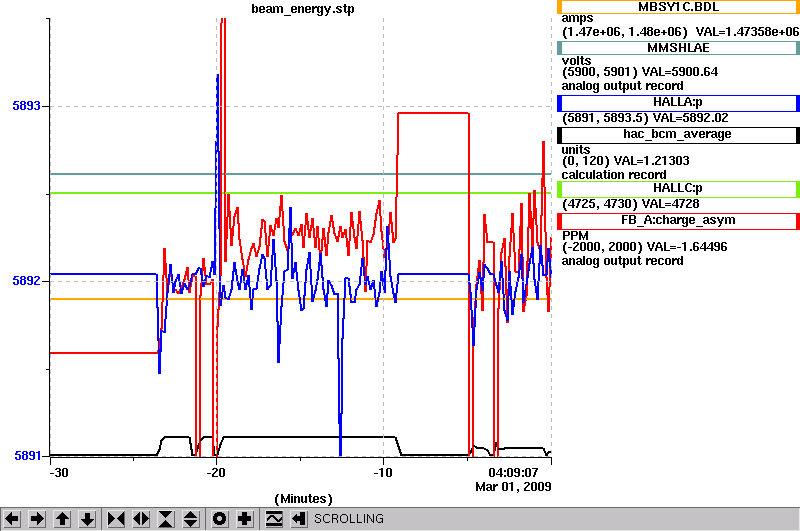Click the refresh graph waveform icon

pos(274,519)
